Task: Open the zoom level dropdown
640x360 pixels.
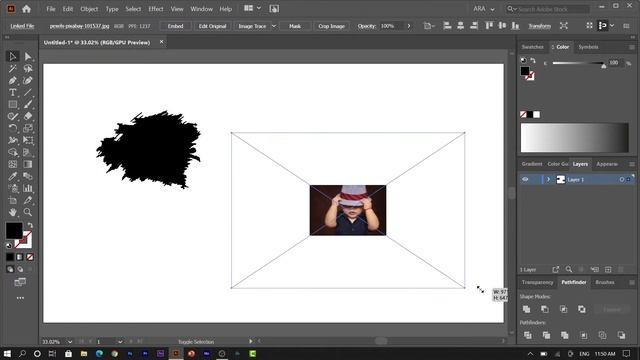Action: click(70, 342)
